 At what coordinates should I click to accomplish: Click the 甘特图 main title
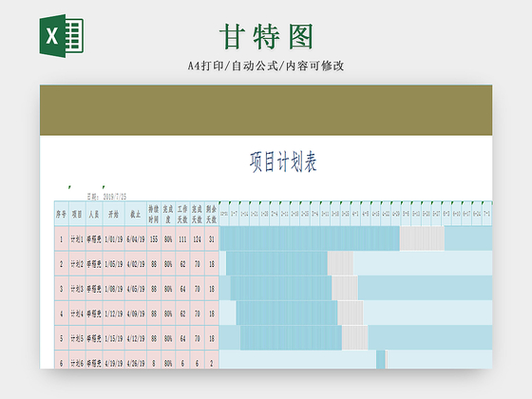tap(266, 37)
